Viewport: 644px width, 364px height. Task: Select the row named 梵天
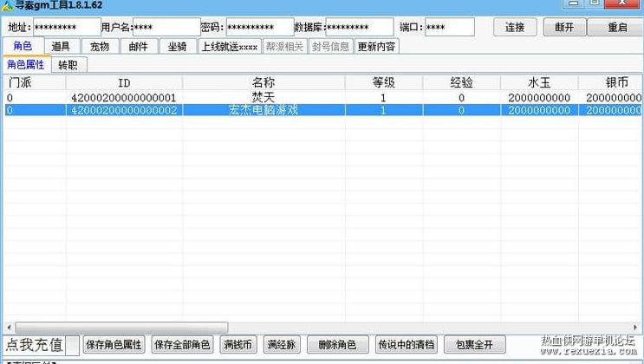point(323,98)
